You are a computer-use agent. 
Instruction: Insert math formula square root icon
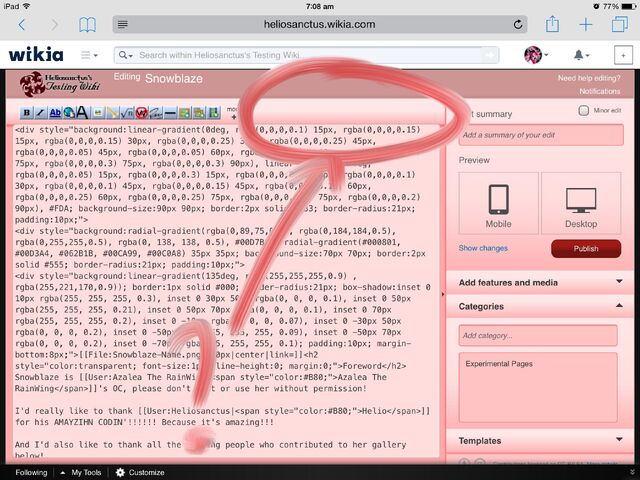click(x=127, y=113)
